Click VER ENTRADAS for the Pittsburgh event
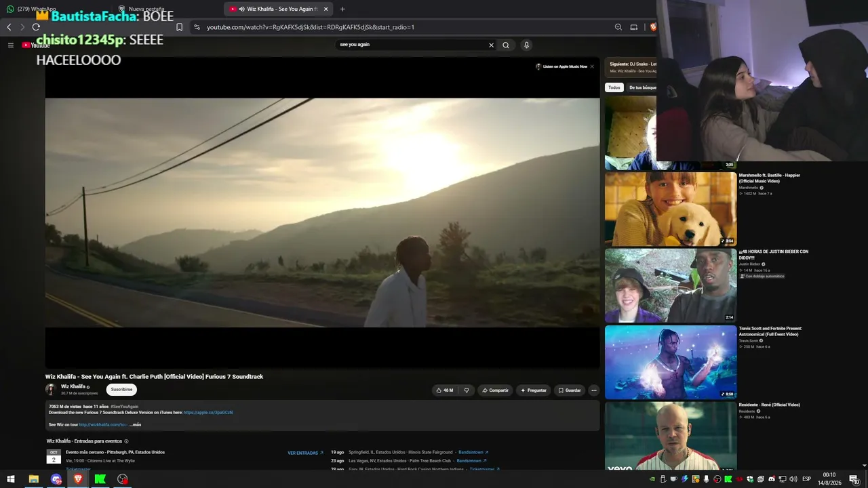The image size is (868, 488). [x=305, y=453]
